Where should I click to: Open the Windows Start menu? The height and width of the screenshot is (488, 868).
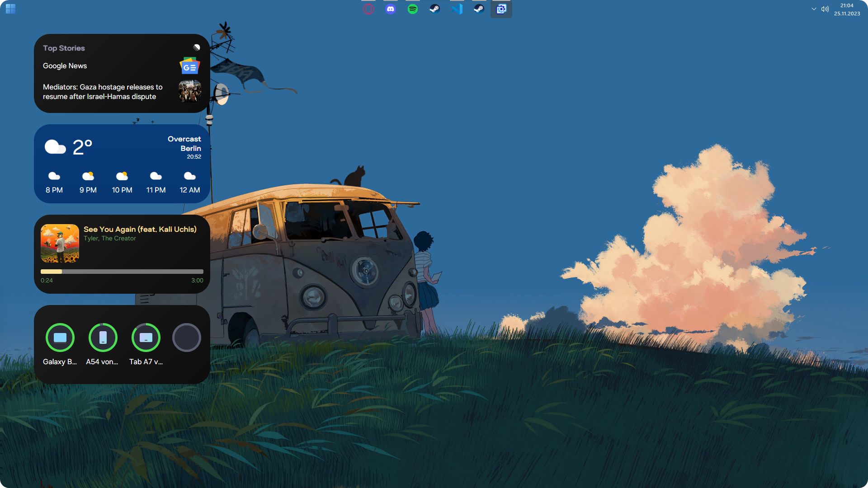(x=10, y=9)
